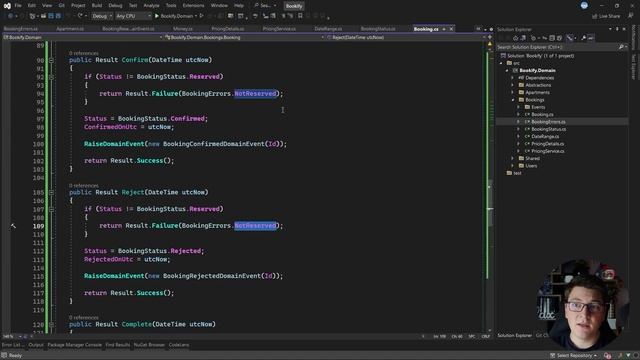The width and height of the screenshot is (640, 360).
Task: Collapse the Bookings folder in Solution Explorer
Action: [513, 100]
